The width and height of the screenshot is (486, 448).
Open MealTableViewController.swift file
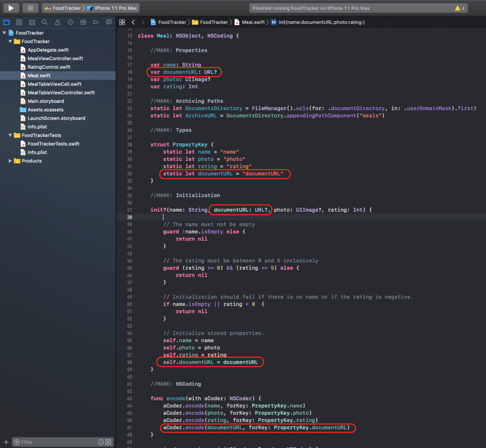61,93
